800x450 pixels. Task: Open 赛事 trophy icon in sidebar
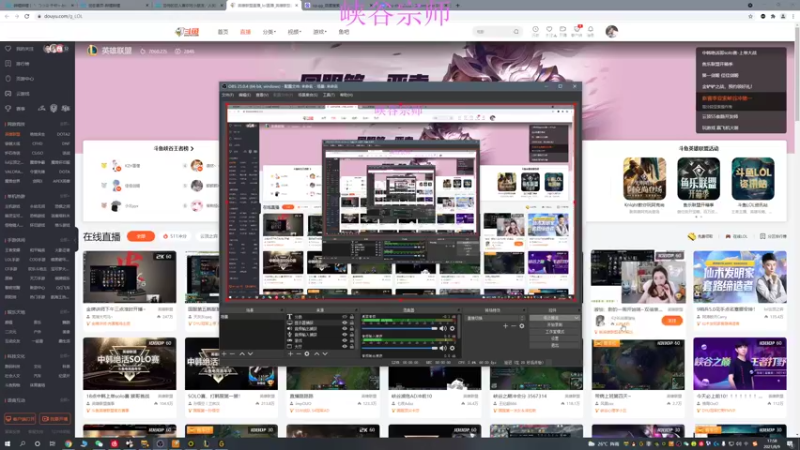8,108
